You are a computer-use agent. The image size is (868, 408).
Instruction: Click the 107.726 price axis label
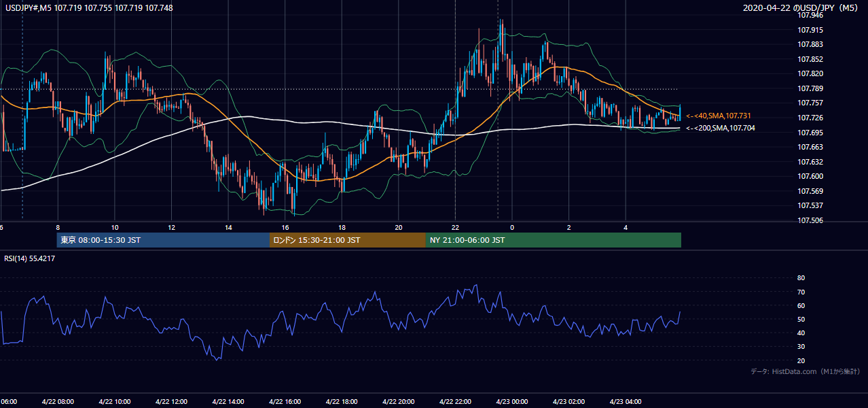(810, 118)
